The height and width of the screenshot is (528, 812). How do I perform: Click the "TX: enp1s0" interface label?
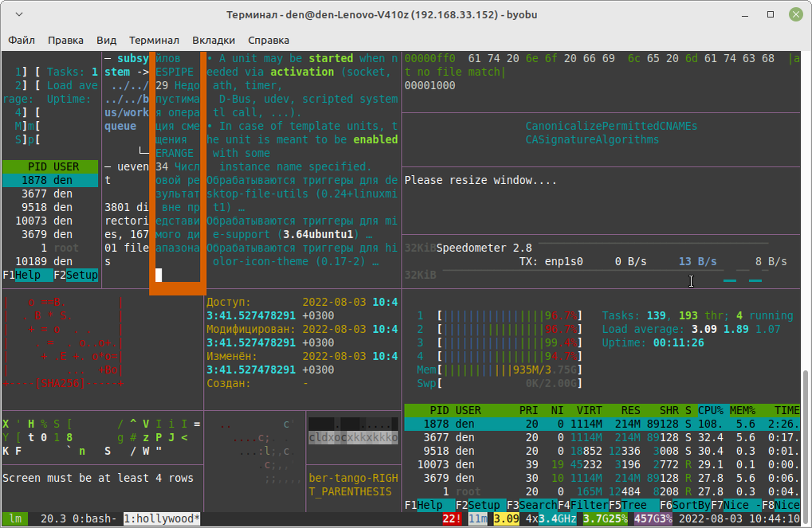tap(551, 261)
